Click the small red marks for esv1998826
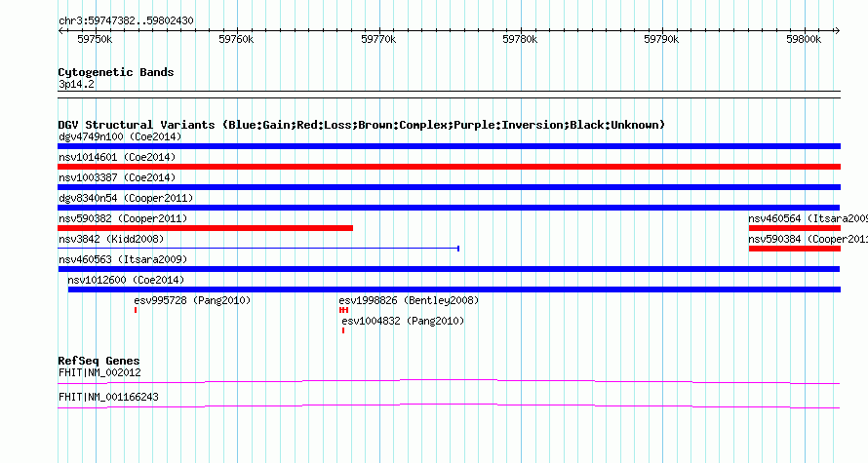 pyautogui.click(x=343, y=310)
